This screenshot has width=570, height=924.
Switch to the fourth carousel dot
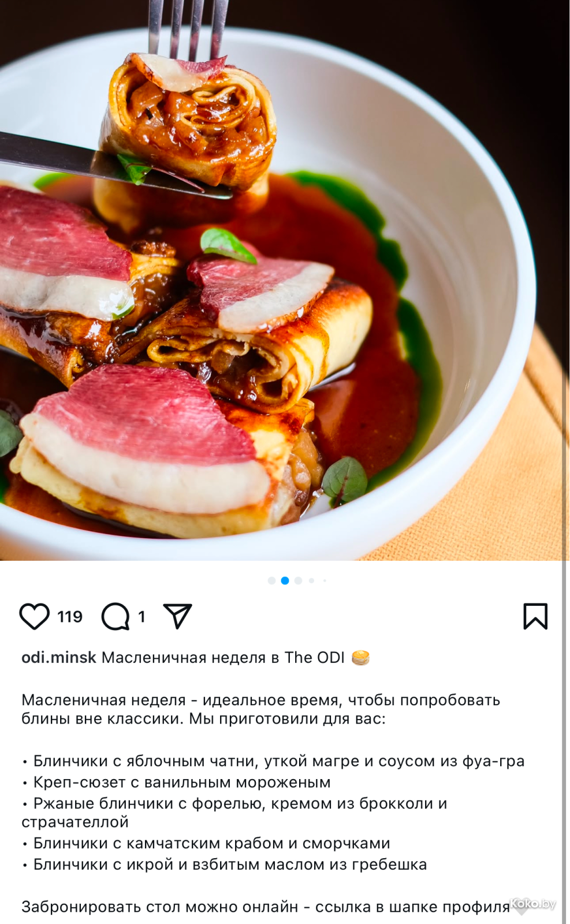coord(311,580)
